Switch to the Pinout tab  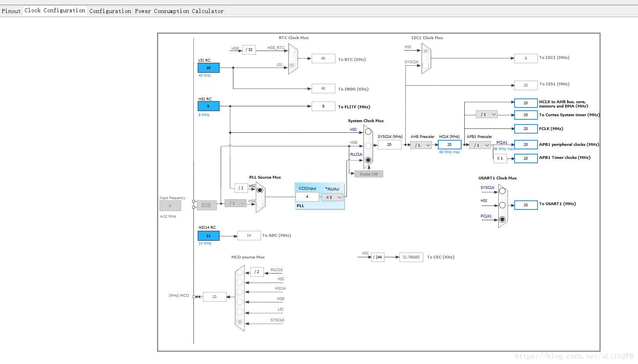click(11, 11)
